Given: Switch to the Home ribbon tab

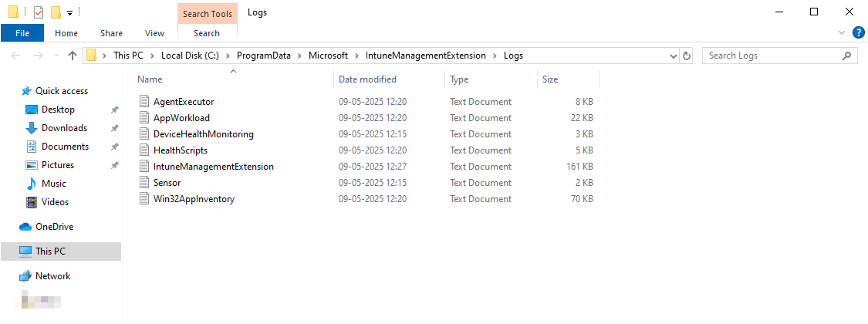Looking at the screenshot, I should [x=66, y=33].
